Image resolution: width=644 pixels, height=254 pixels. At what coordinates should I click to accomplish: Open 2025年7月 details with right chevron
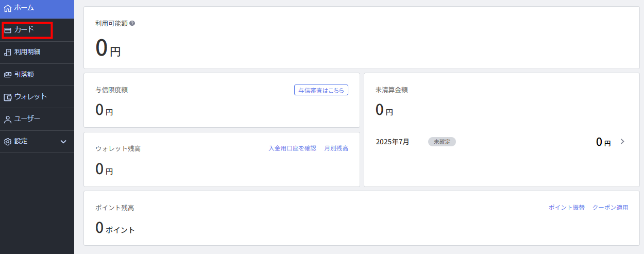point(622,141)
